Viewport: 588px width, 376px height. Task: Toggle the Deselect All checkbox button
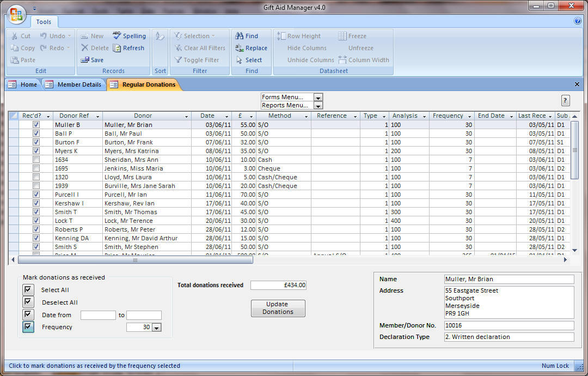coord(28,302)
